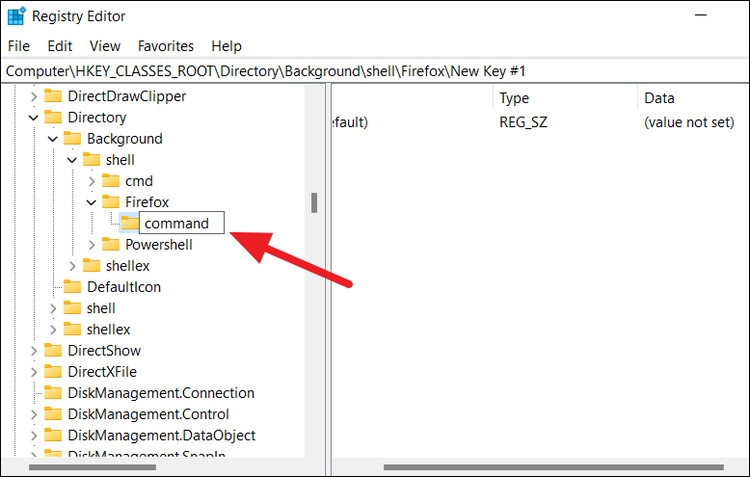Open the Favorites menu
750x477 pixels.
click(x=166, y=46)
